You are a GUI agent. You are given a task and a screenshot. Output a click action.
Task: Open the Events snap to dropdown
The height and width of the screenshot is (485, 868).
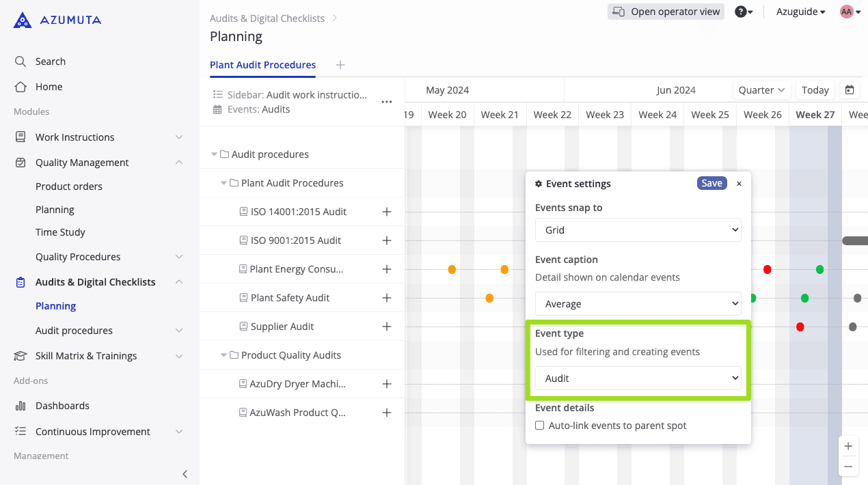[638, 230]
